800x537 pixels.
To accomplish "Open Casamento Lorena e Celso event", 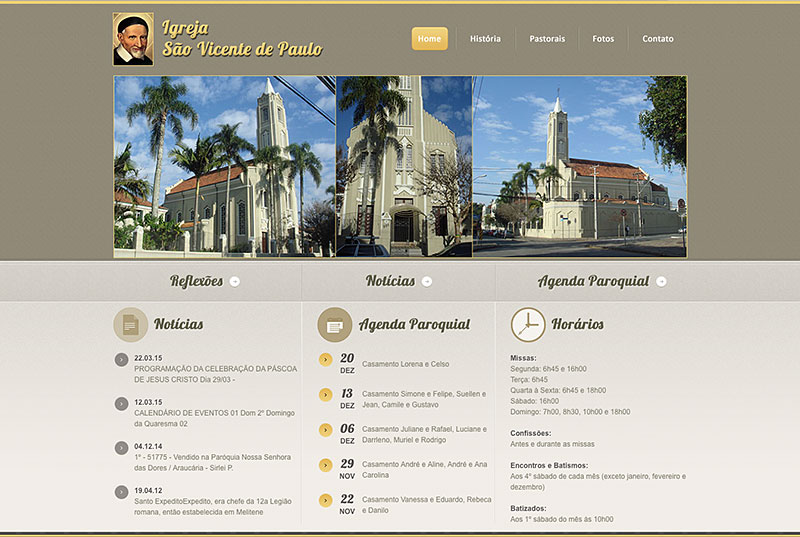I will pyautogui.click(x=405, y=364).
